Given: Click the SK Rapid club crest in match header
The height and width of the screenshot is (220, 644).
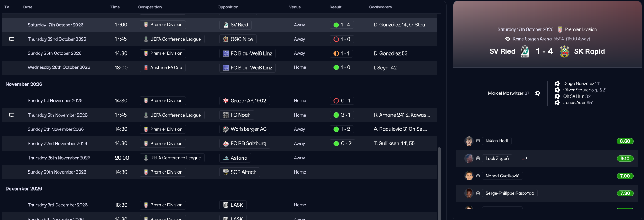Looking at the screenshot, I should (x=564, y=52).
